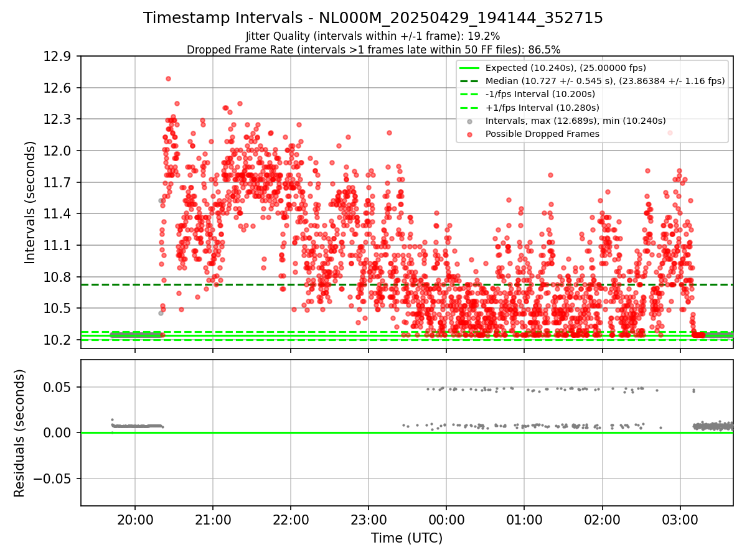The image size is (747, 560).
Task: Click the 12.3 y-axis tick label
Action: 58,119
